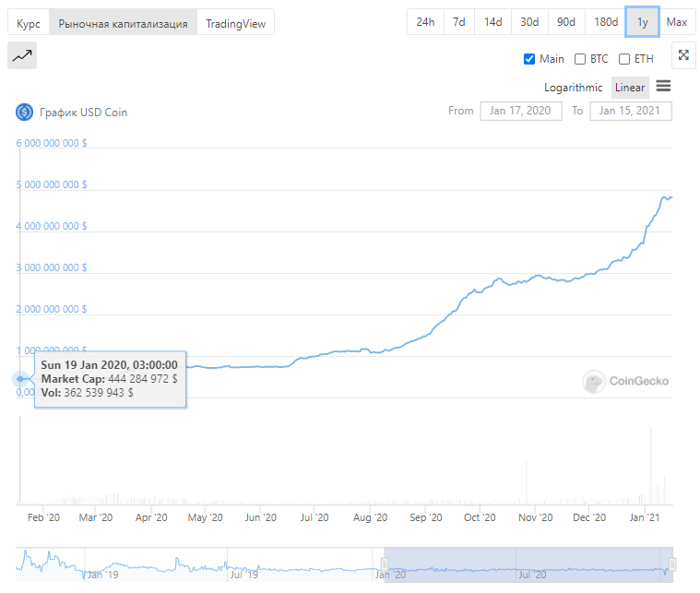Click the From date field Jan 17, 2020
Screen dimensions: 700x593
(x=520, y=111)
